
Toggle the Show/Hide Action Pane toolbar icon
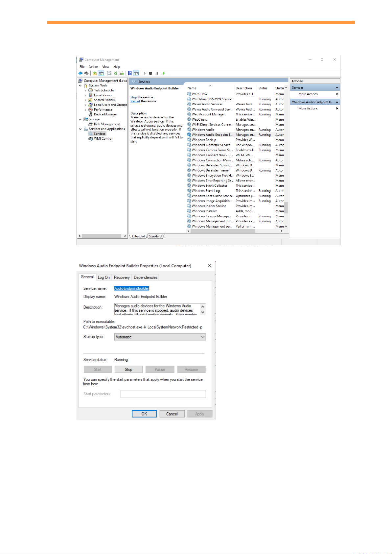[136, 73]
